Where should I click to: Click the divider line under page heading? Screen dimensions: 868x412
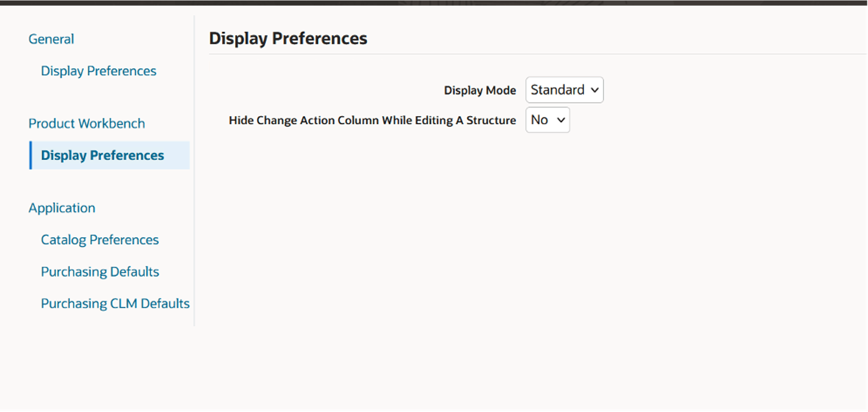pos(538,54)
